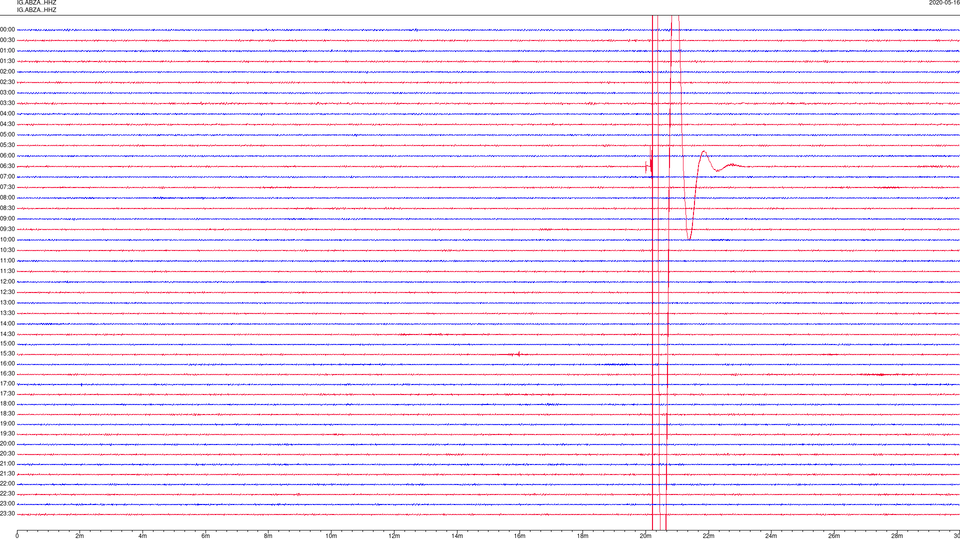Click the 14:00 row label
Screen dimensions: 960x540
(7, 324)
